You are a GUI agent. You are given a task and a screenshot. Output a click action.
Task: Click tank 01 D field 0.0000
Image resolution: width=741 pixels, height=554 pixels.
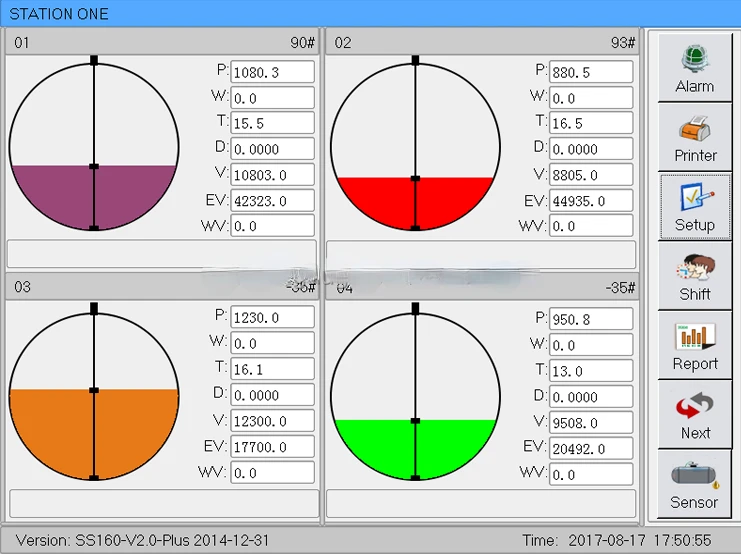click(272, 149)
